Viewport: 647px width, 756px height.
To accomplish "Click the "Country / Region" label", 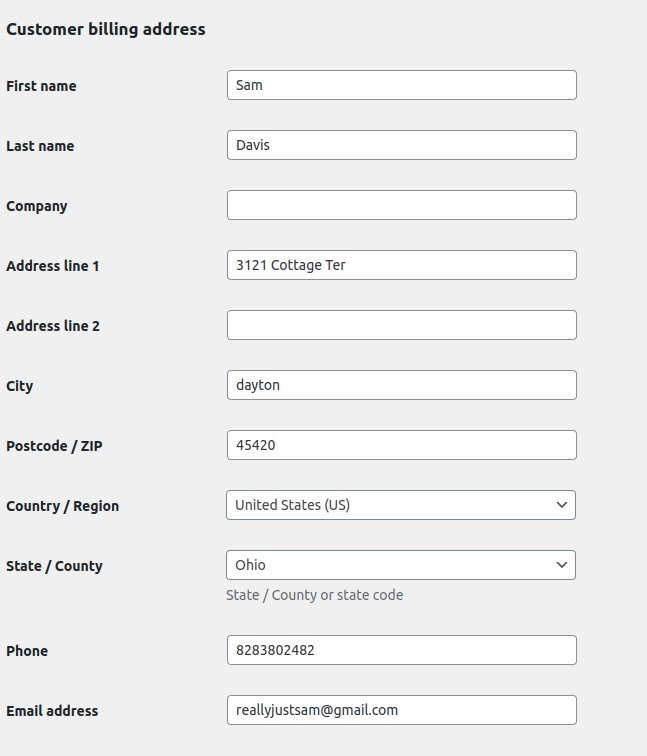I will tap(62, 506).
